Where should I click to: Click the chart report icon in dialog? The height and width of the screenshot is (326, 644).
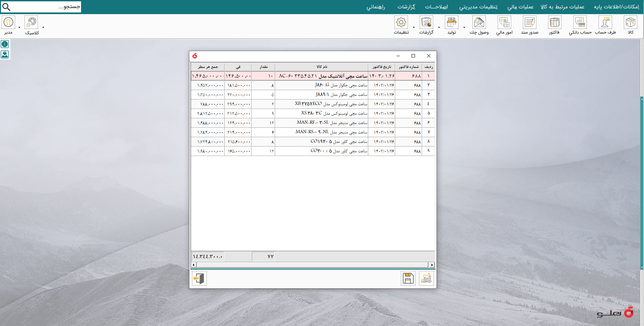point(426,278)
